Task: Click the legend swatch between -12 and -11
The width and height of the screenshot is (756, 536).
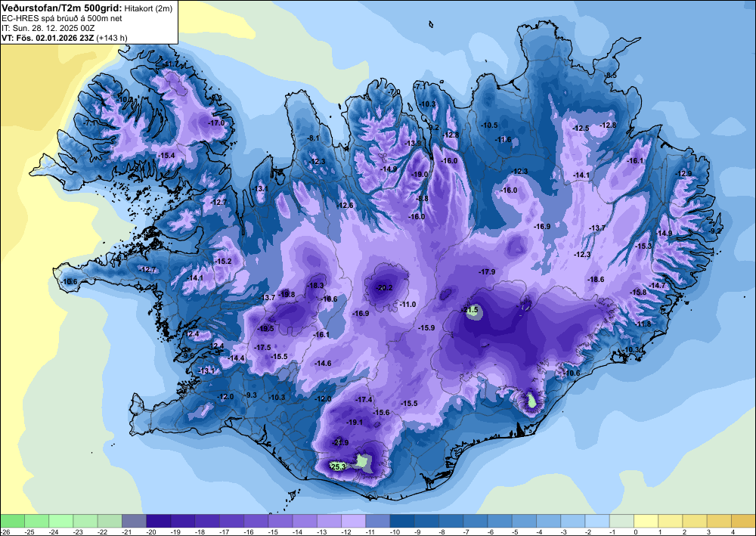Action: (x=354, y=521)
